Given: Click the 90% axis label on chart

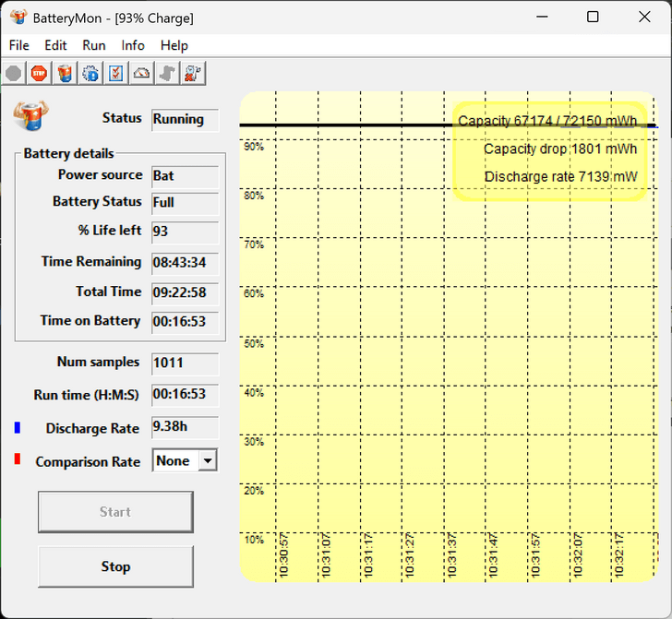Looking at the screenshot, I should [254, 147].
